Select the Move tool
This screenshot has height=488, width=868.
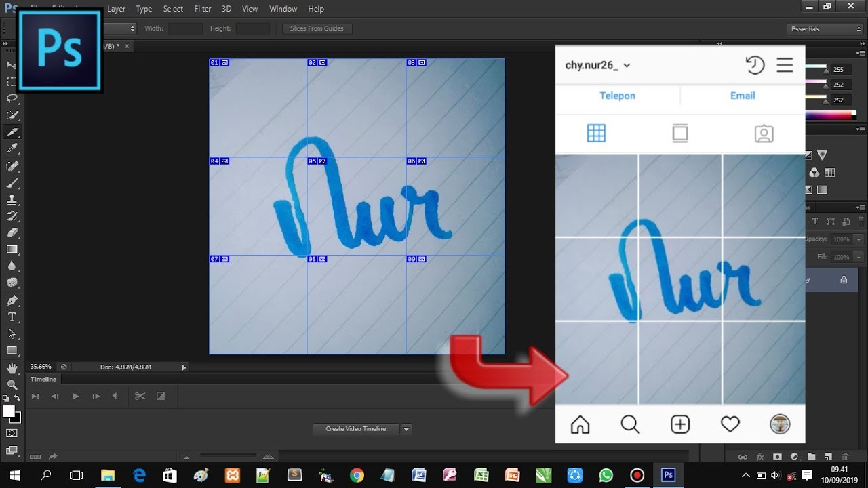pyautogui.click(x=12, y=64)
